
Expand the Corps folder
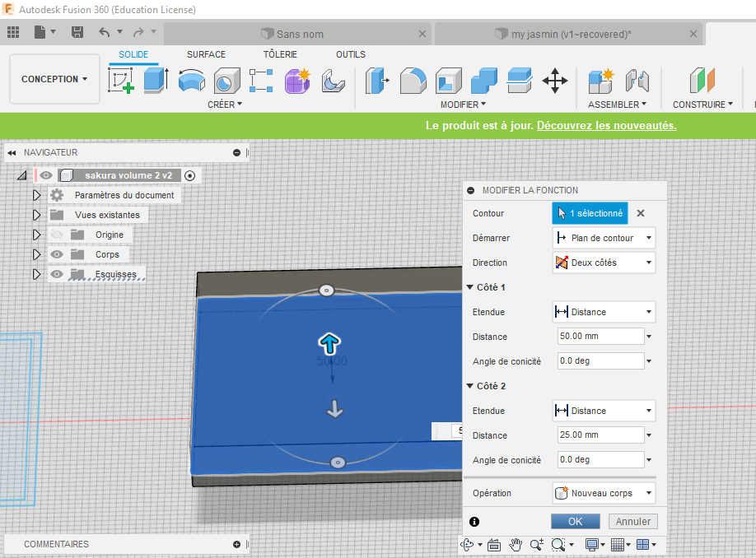point(36,254)
